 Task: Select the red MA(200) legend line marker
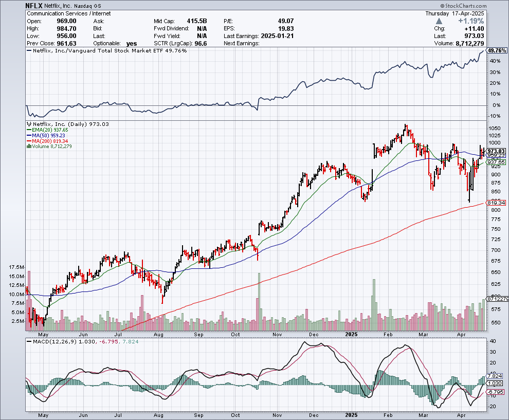(29, 141)
